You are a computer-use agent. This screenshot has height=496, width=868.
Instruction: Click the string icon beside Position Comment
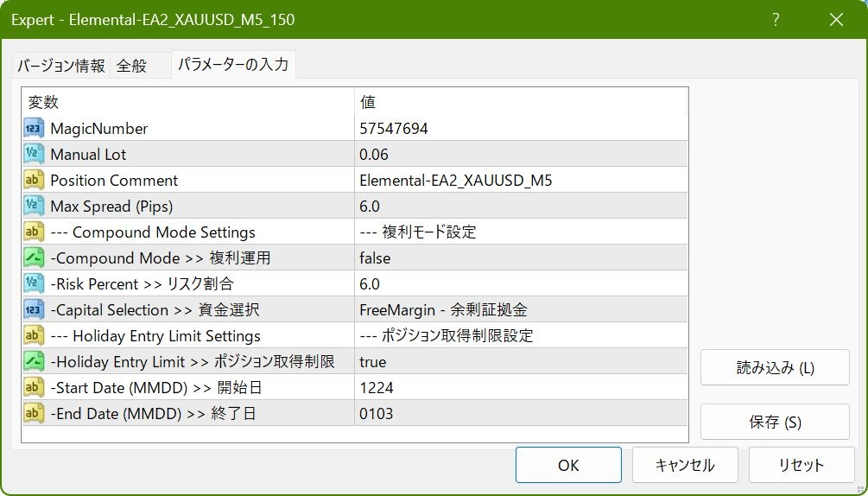point(34,181)
